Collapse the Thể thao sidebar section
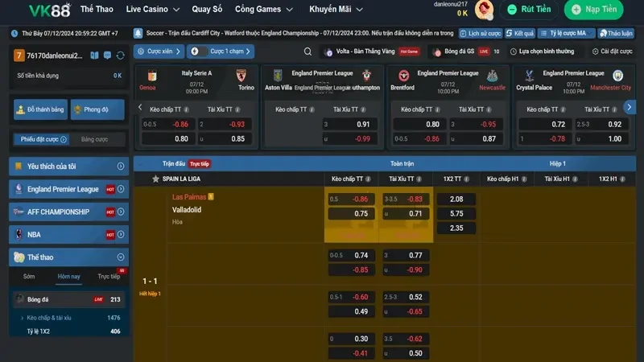This screenshot has height=362, width=644. click(x=121, y=257)
